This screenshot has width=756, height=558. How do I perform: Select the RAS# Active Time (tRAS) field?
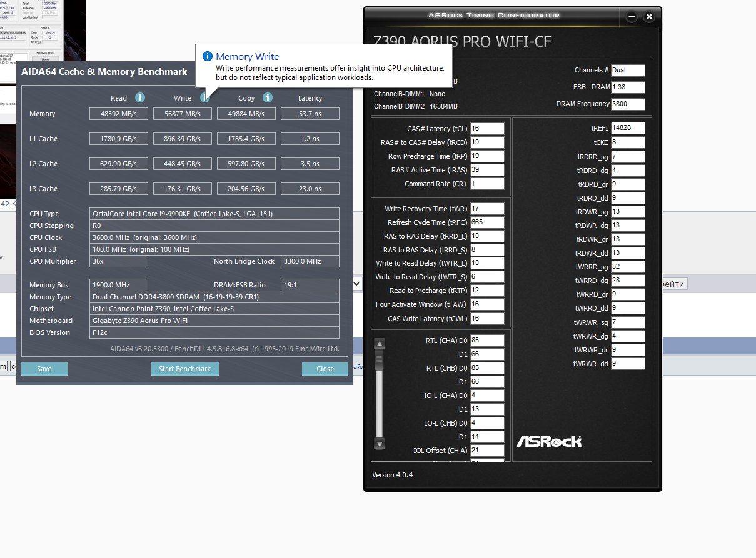(x=487, y=170)
